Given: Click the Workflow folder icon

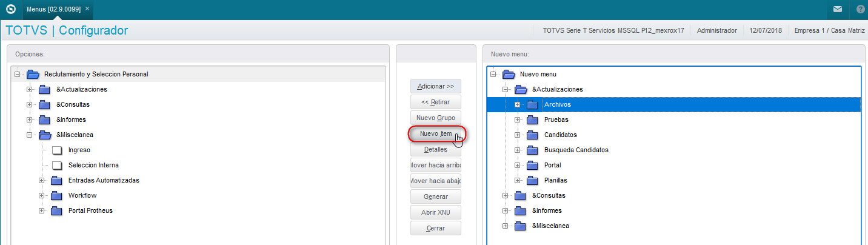Looking at the screenshot, I should point(57,195).
